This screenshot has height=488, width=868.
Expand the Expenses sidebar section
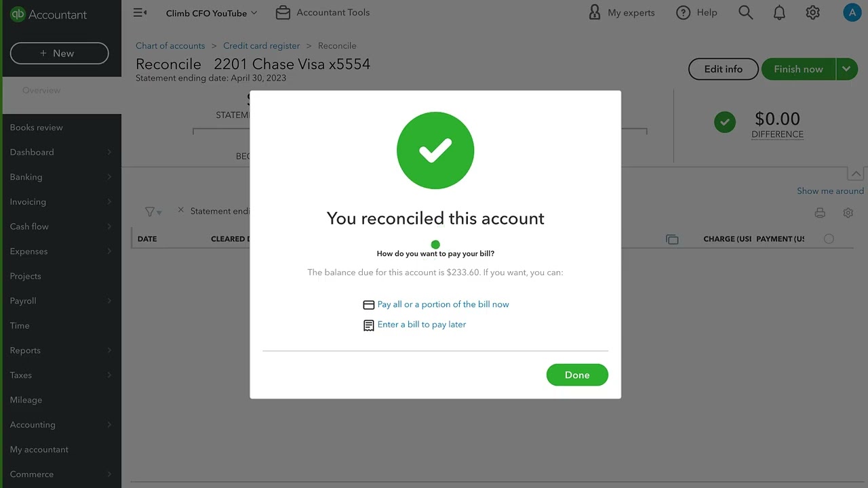(61, 251)
